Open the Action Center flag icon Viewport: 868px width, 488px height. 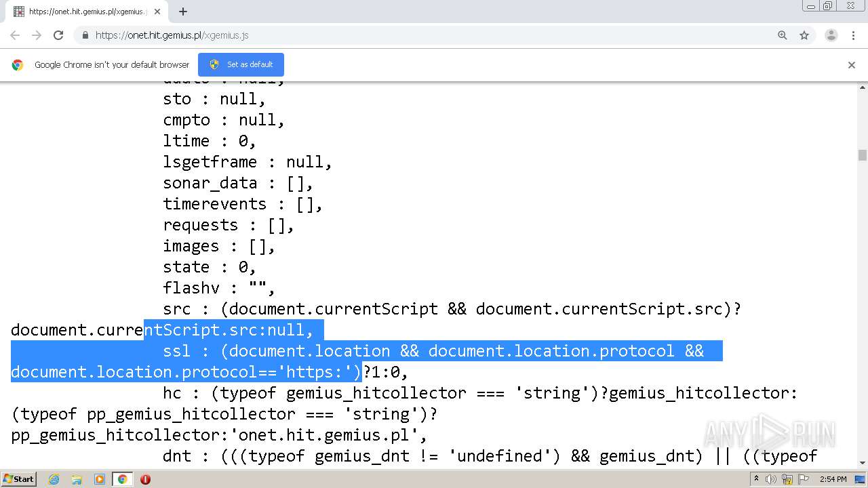point(803,479)
